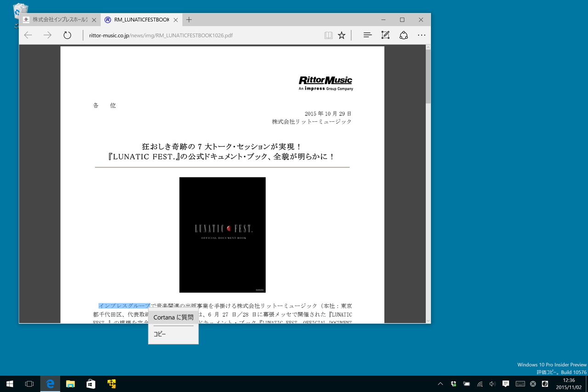
Task: Go back using the Back arrow
Action: [x=28, y=35]
